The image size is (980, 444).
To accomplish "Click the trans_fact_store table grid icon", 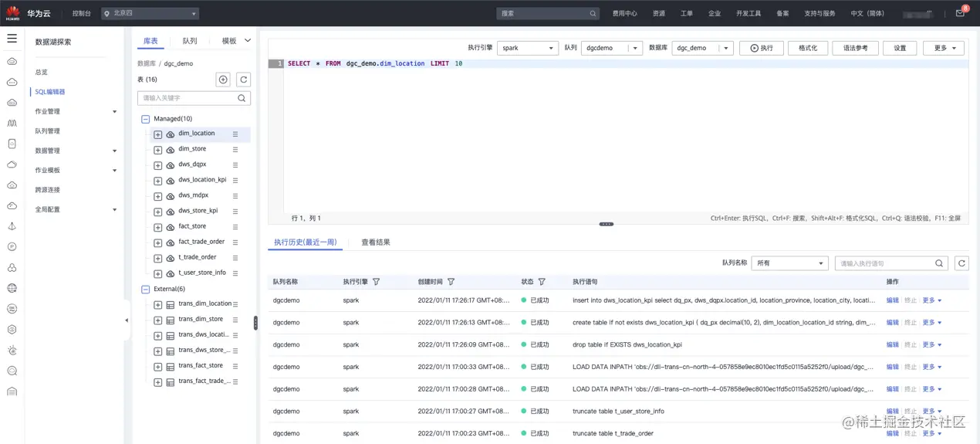I will pos(171,367).
